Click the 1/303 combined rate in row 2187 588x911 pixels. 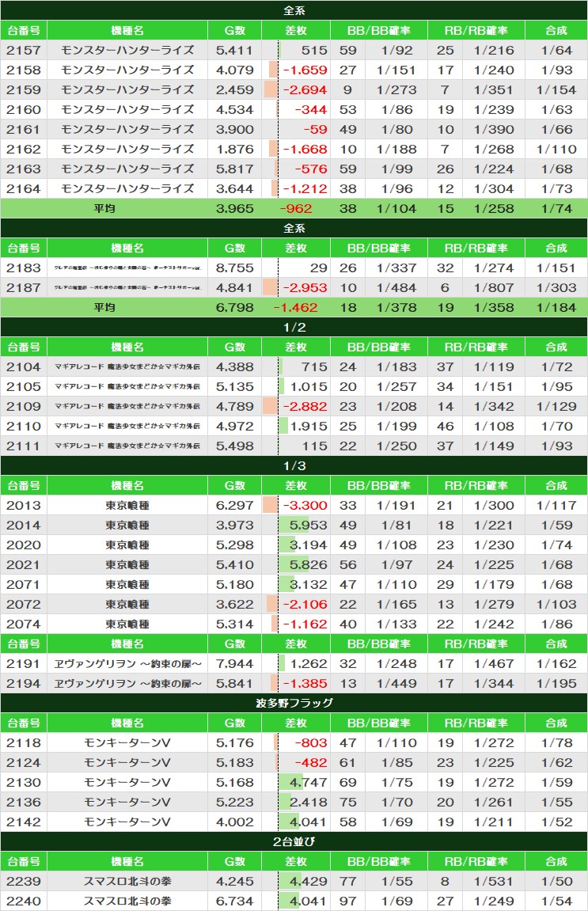[x=556, y=287]
